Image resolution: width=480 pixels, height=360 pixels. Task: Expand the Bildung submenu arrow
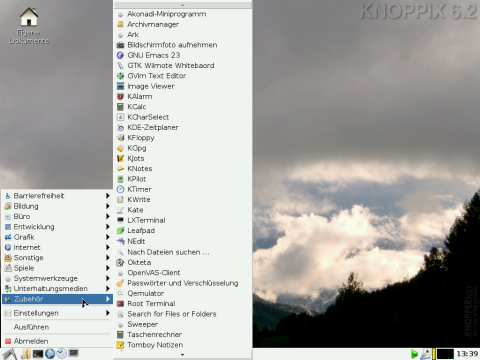tap(108, 206)
